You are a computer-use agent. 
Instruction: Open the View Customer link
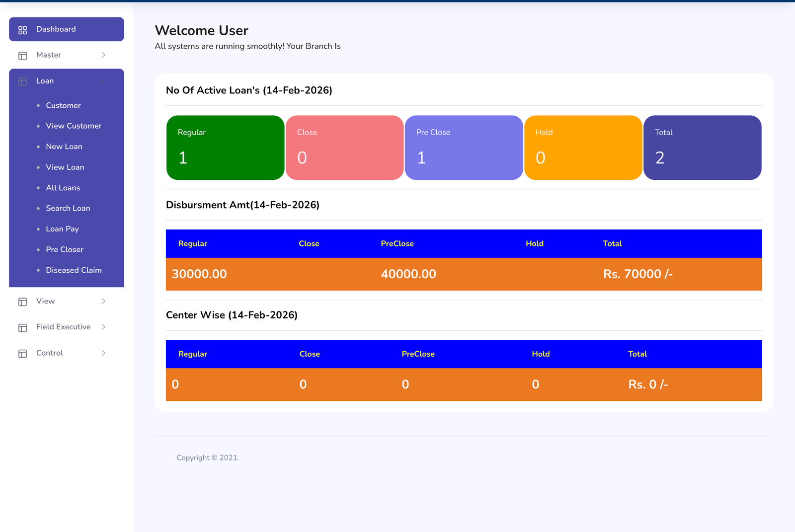pyautogui.click(x=74, y=126)
